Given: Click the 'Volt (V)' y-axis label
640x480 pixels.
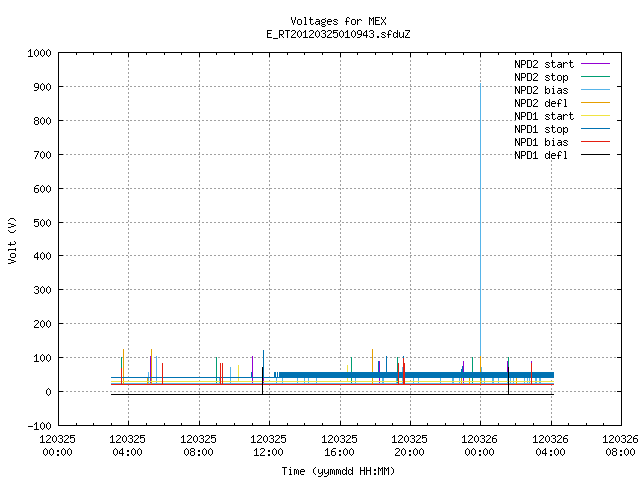Looking at the screenshot, I should pyautogui.click(x=12, y=241).
